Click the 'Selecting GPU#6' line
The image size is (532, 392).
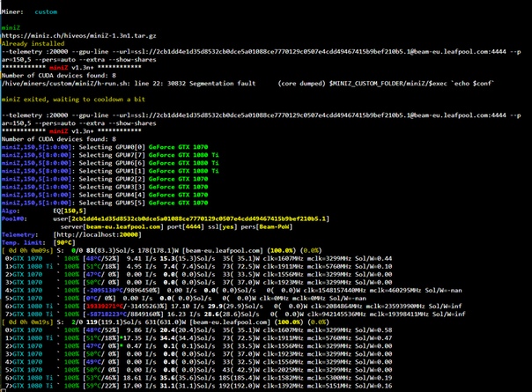coord(96,156)
